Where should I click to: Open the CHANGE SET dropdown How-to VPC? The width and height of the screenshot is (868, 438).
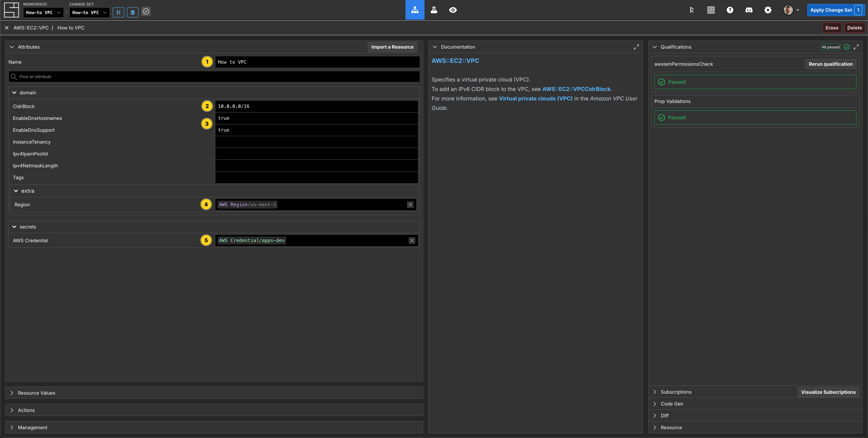pyautogui.click(x=89, y=12)
